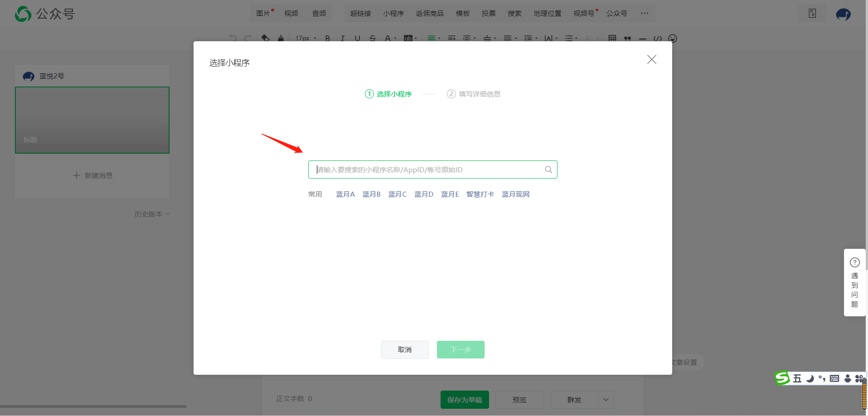
Task: Click the search magnifier icon in input
Action: 548,169
